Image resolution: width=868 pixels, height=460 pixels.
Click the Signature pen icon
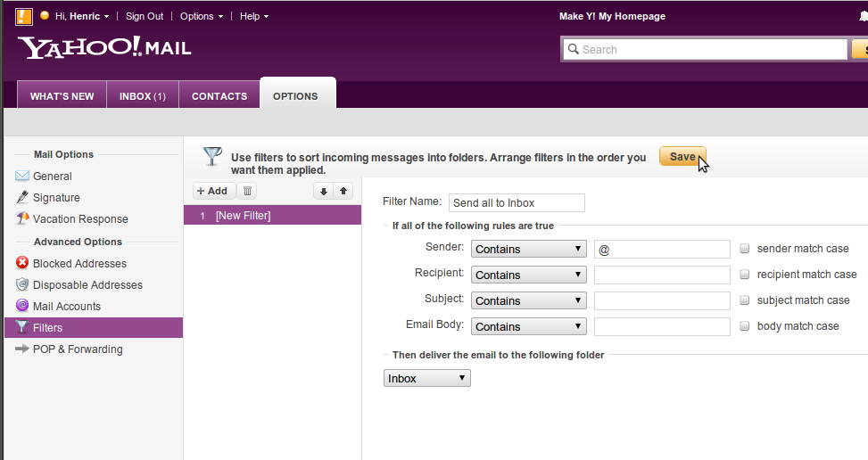pos(22,197)
